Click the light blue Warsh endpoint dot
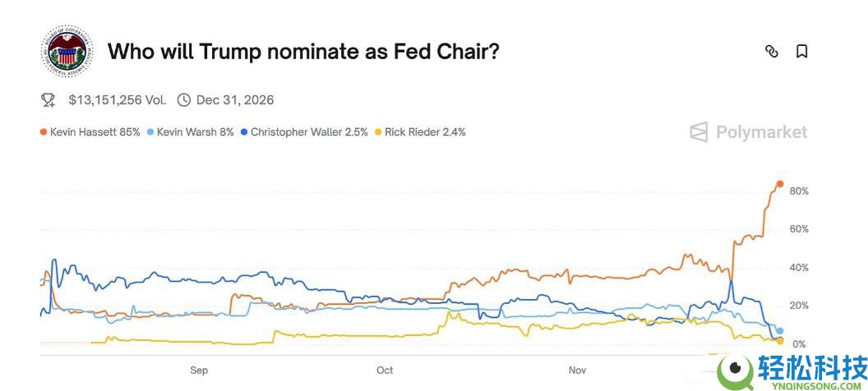 pos(779,330)
